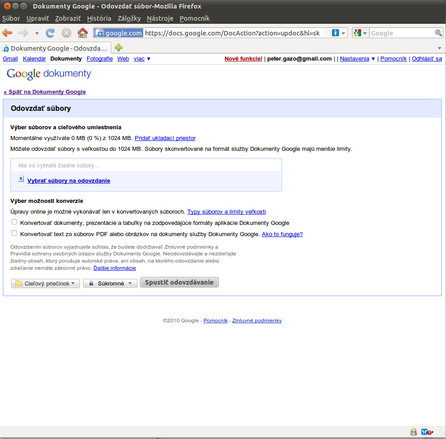Enable Konvertovať text zo súborov PDF checkbox
Screen dimensions: 446x439
14,233
